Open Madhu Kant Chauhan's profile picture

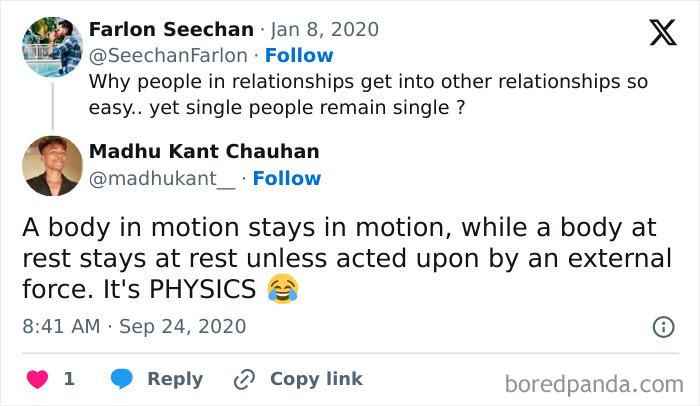coord(52,165)
